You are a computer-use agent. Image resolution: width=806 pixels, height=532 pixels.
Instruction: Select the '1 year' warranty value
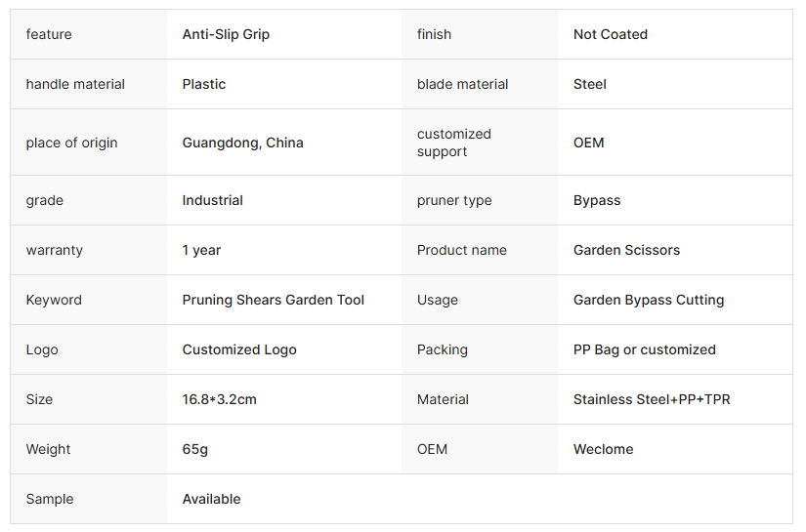[201, 250]
